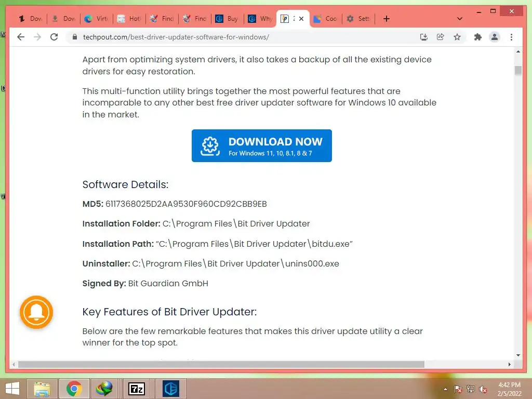This screenshot has height=399, width=532.
Task: Click the horizontal scroll left arrow
Action: point(14,364)
